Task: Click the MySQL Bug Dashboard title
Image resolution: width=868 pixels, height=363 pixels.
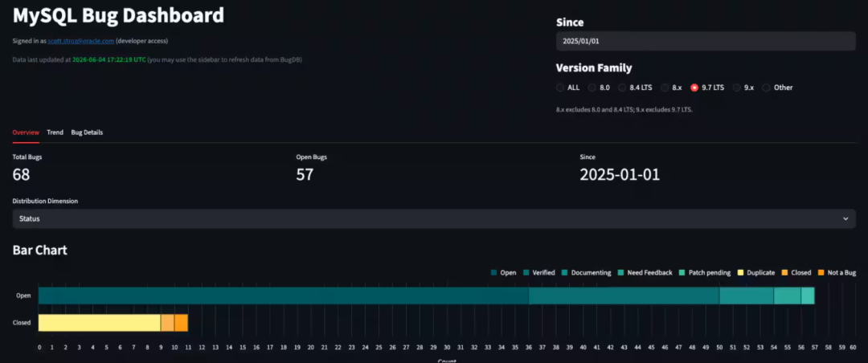Action: point(118,15)
